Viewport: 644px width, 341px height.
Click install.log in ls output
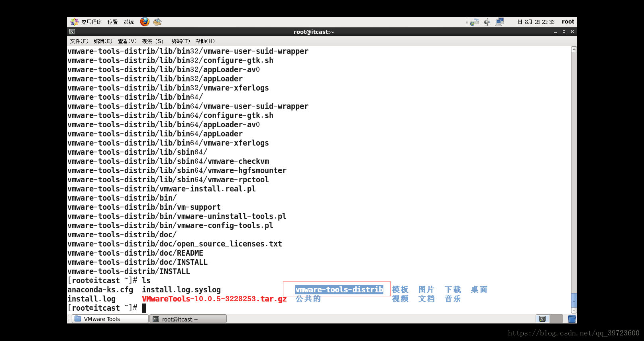[x=92, y=299]
